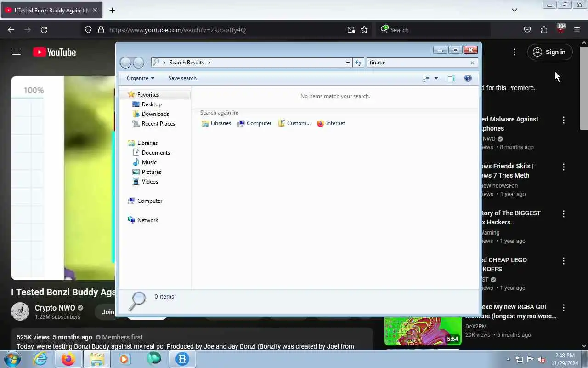Open a new browser tab
This screenshot has height=368, width=588.
[112, 10]
